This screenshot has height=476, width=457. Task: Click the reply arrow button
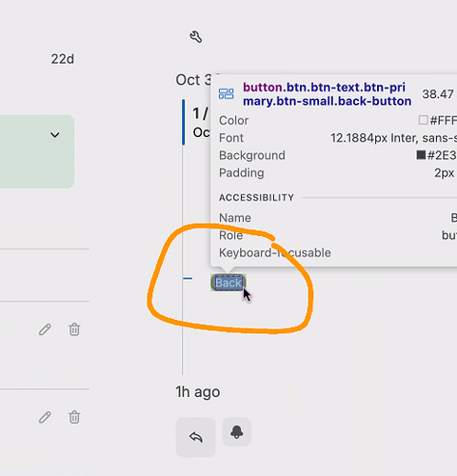click(196, 437)
